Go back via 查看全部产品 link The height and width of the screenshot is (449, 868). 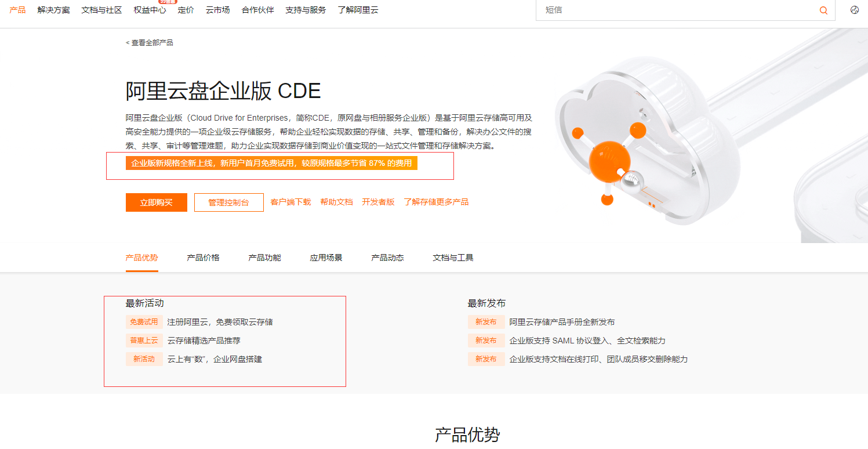click(150, 43)
